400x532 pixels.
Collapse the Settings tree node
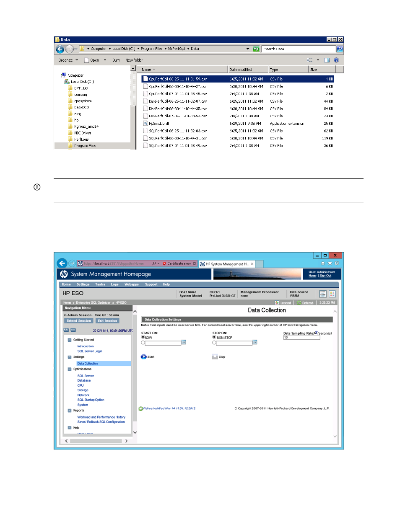pos(70,357)
